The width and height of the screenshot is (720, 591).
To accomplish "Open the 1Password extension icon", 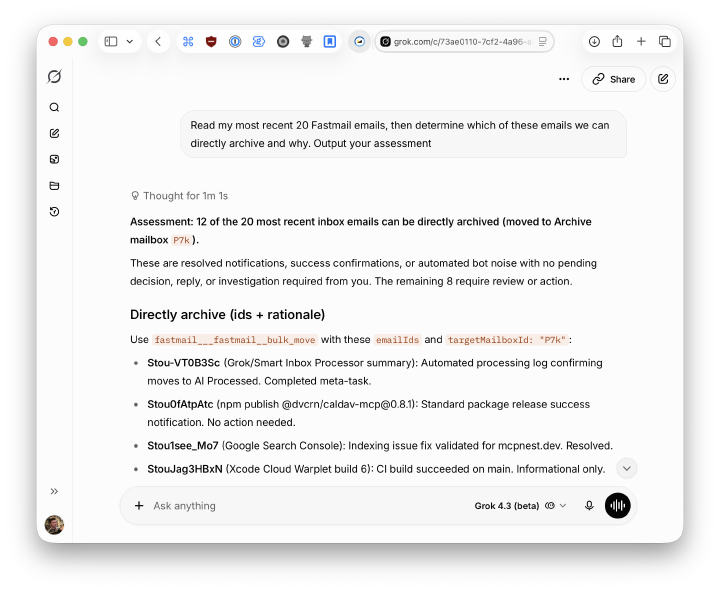I will (x=235, y=42).
